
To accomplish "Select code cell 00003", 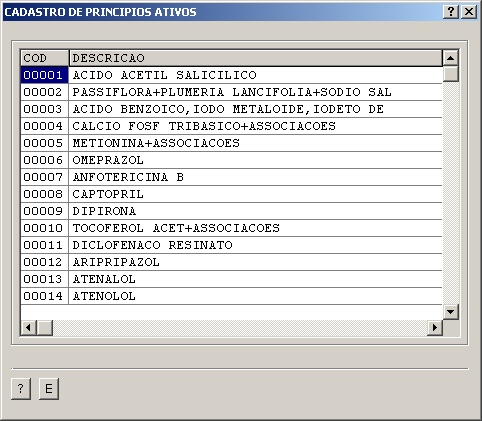I will click(x=45, y=109).
